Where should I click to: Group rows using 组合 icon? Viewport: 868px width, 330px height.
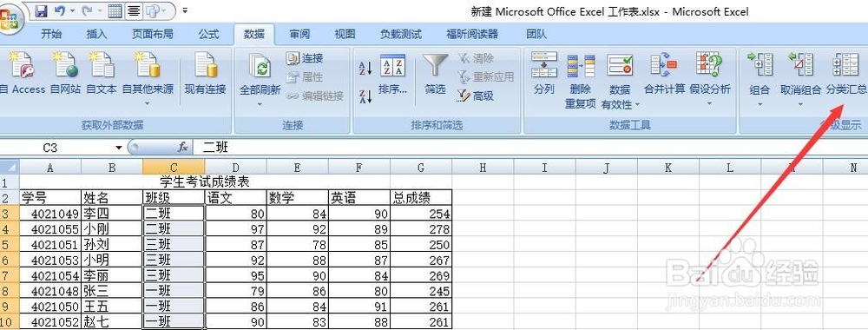tap(760, 65)
